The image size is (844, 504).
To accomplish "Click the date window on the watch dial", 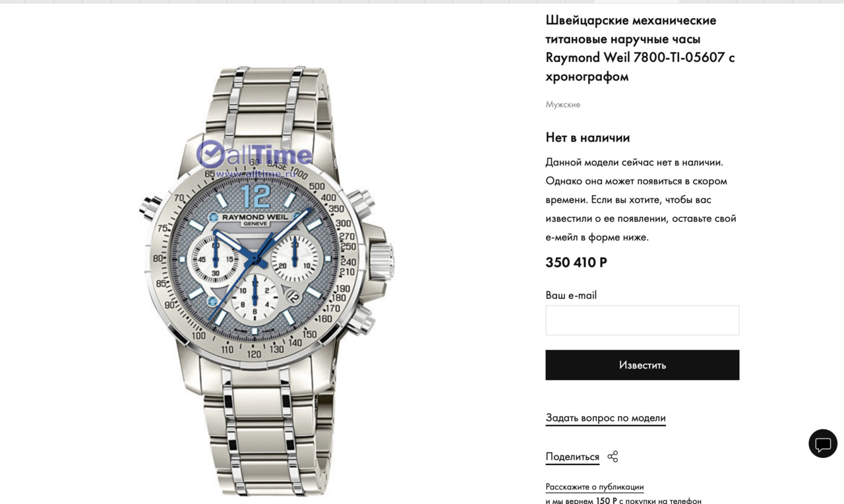I will point(292,297).
